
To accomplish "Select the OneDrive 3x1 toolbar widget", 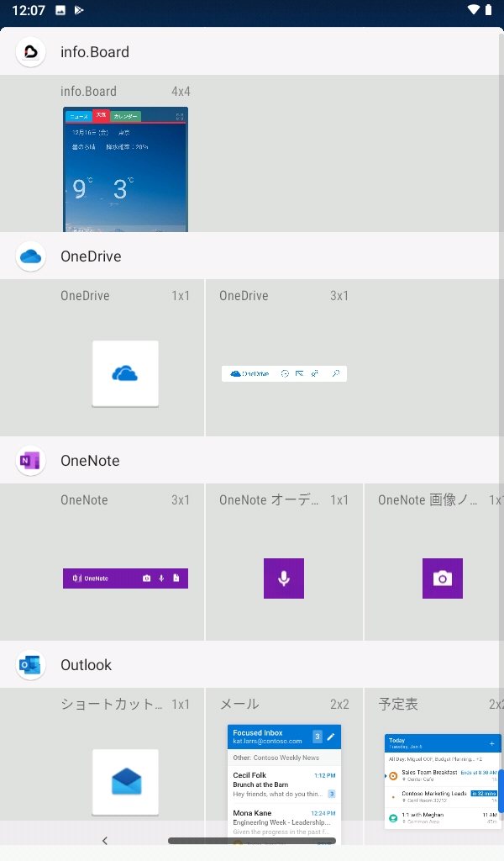I will [284, 373].
